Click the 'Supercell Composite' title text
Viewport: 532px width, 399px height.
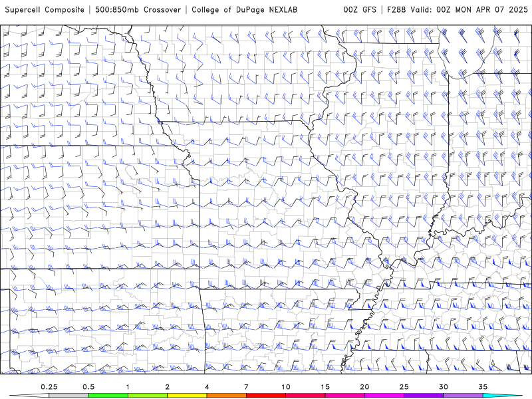click(45, 9)
